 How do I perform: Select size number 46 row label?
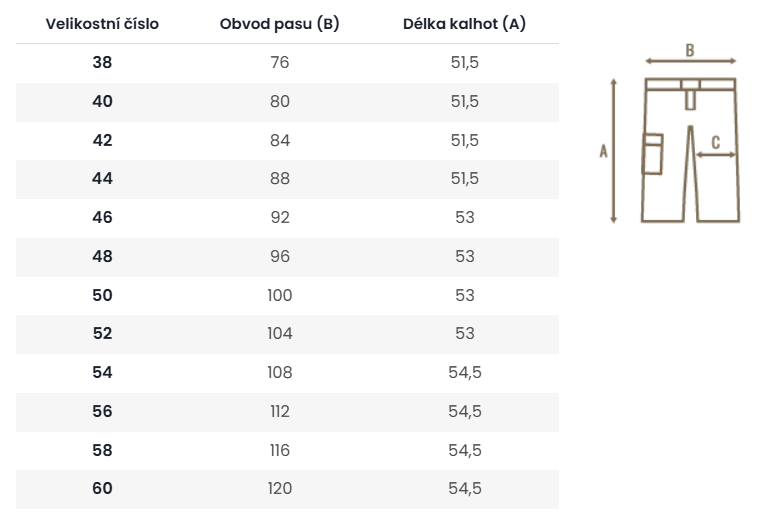[x=102, y=218]
